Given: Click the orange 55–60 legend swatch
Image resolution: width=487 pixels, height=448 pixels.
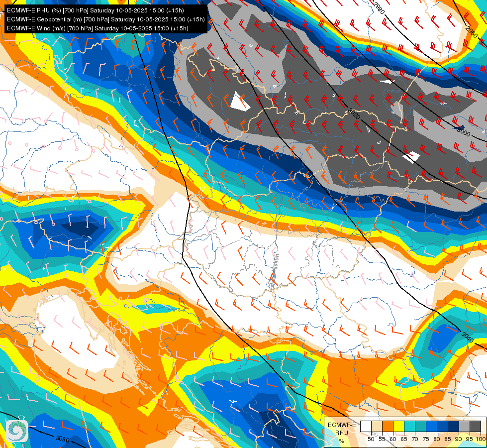Looking at the screenshot, I should (388, 427).
